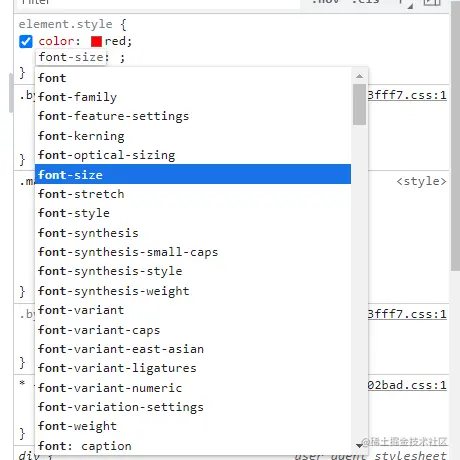The image size is (460, 460).
Task: Toggle the :hov element state panel
Action: pyautogui.click(x=325, y=2)
